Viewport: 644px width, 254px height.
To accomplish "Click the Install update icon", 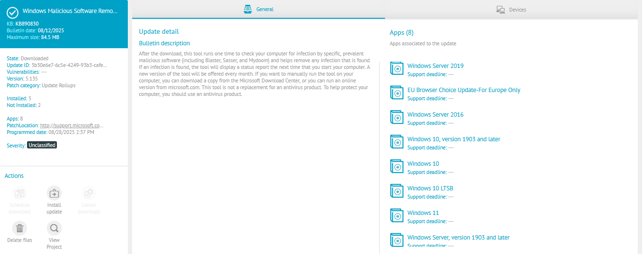I will (x=54, y=193).
